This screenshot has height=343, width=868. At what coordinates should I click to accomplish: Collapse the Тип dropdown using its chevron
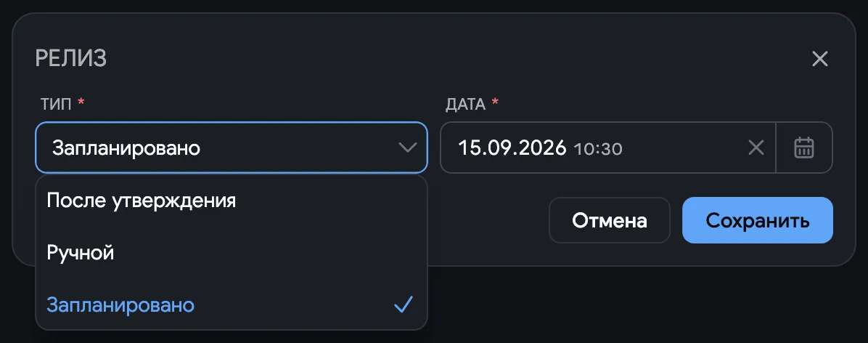pyautogui.click(x=407, y=148)
